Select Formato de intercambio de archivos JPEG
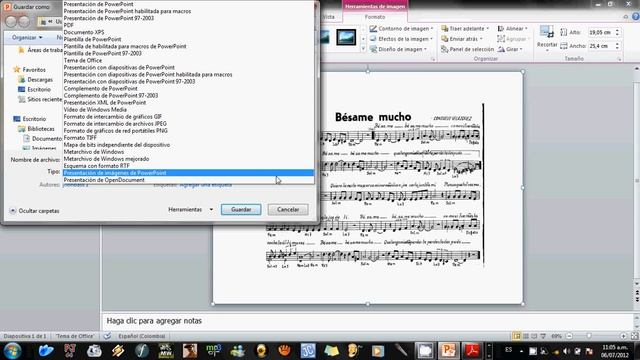 189,123
